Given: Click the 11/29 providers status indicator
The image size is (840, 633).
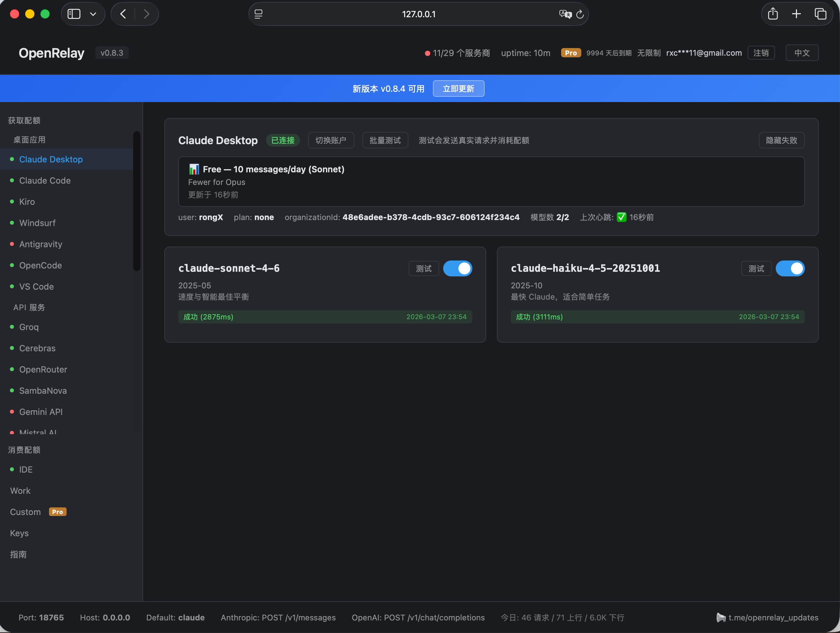Looking at the screenshot, I should 457,53.
